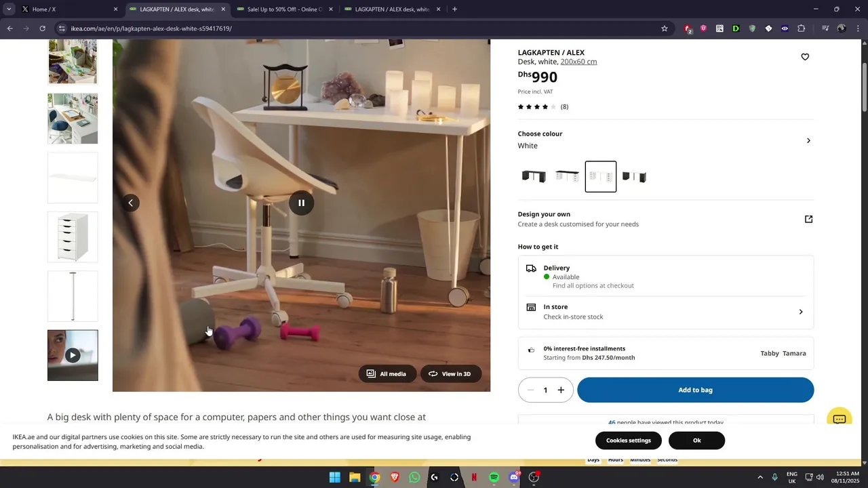The image size is (868, 488).
Task: Switch to the last LAGKAPTEN / ALEX tab
Action: [393, 9]
